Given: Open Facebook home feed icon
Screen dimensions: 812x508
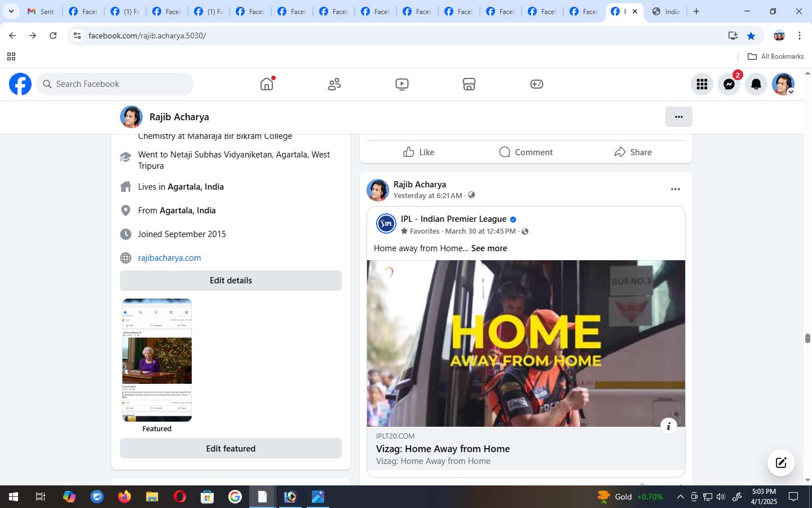Looking at the screenshot, I should (267, 84).
